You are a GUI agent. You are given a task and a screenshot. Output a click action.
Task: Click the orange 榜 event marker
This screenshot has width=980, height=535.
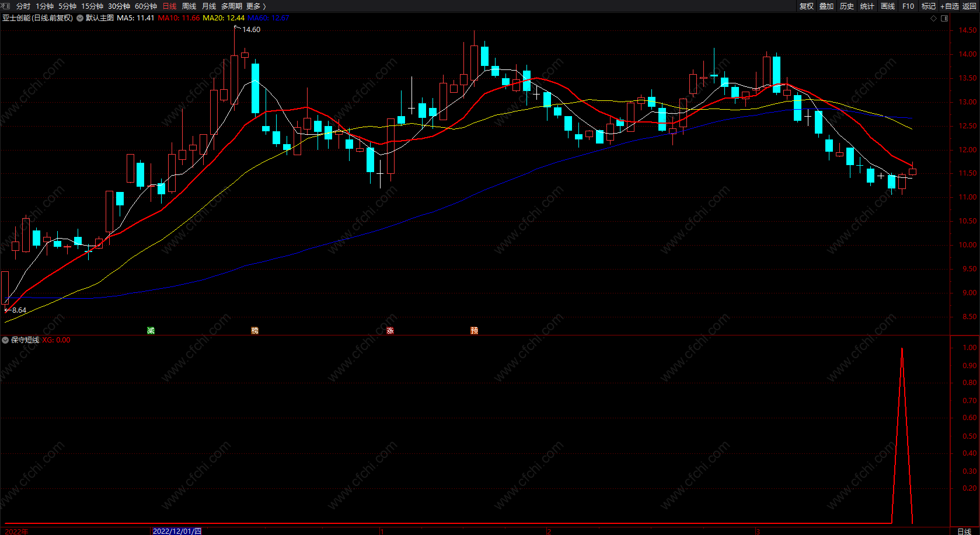(x=254, y=331)
